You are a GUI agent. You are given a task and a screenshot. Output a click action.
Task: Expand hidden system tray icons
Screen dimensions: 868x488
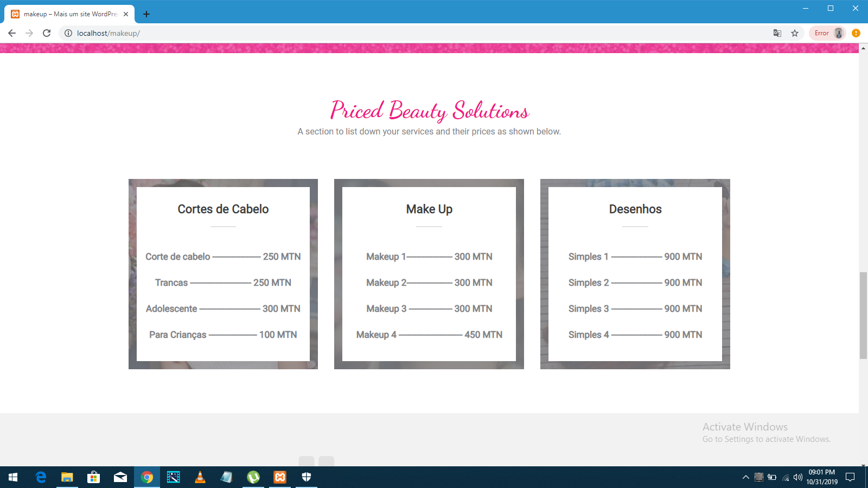click(x=746, y=477)
